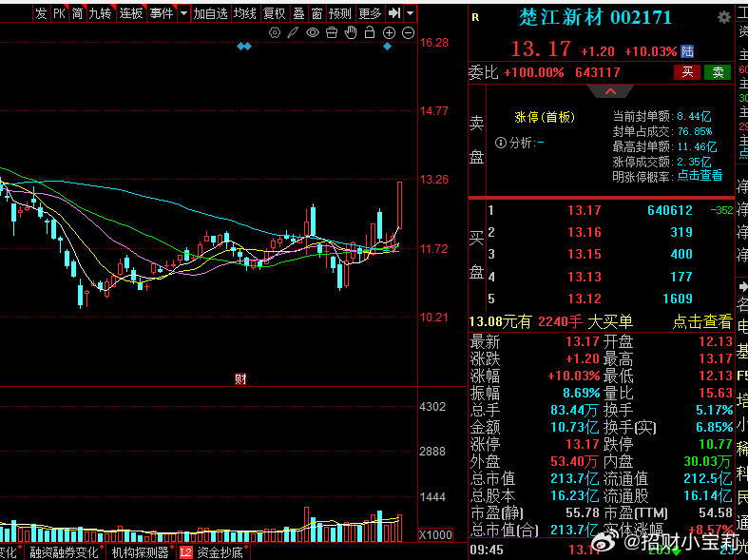Click 金额 value 10.73亿

tap(574, 427)
